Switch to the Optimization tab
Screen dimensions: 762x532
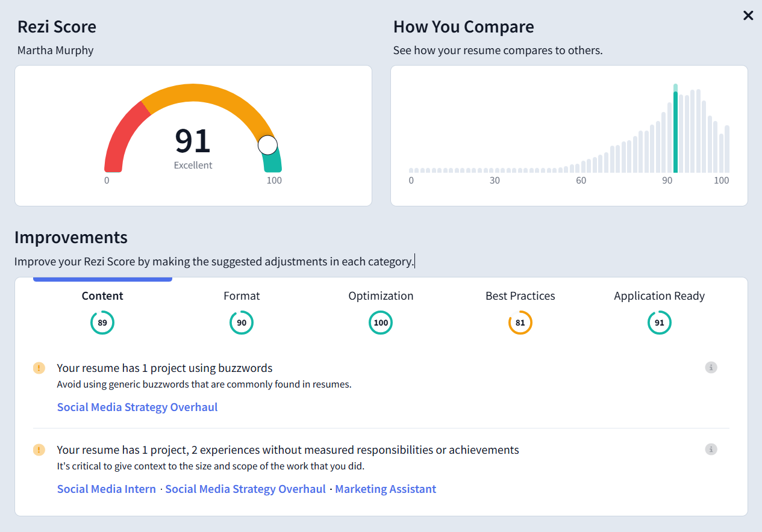point(381,296)
